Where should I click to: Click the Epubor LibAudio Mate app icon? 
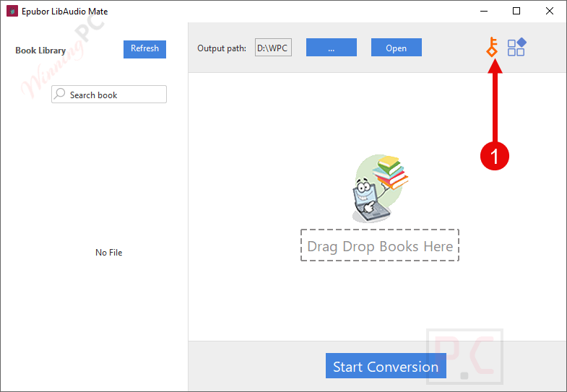pyautogui.click(x=12, y=12)
